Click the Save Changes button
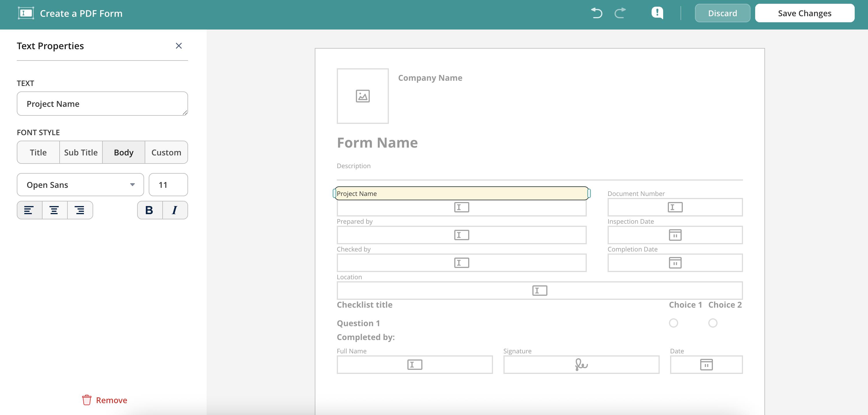This screenshot has height=415, width=868. 804,13
